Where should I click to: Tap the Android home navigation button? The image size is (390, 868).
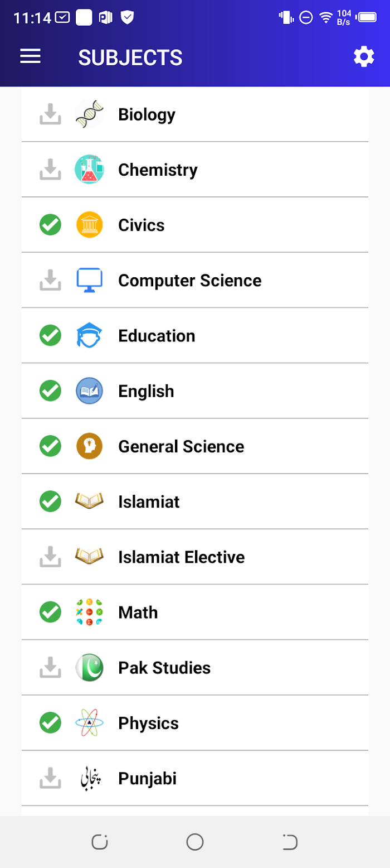tap(195, 842)
